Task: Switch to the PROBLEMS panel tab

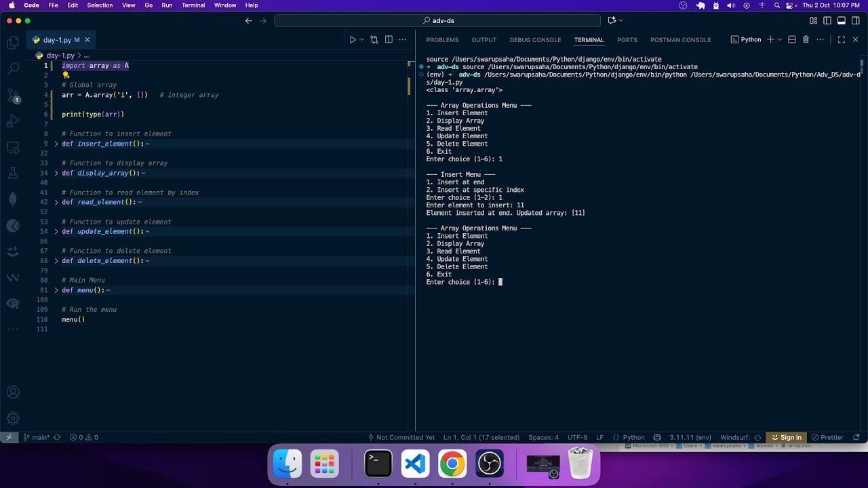Action: click(x=442, y=40)
